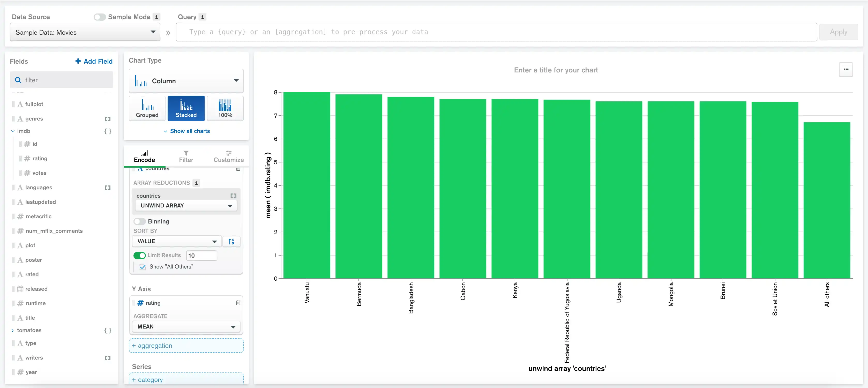Click the sort direction toggle icon
868x388 pixels.
(x=232, y=241)
